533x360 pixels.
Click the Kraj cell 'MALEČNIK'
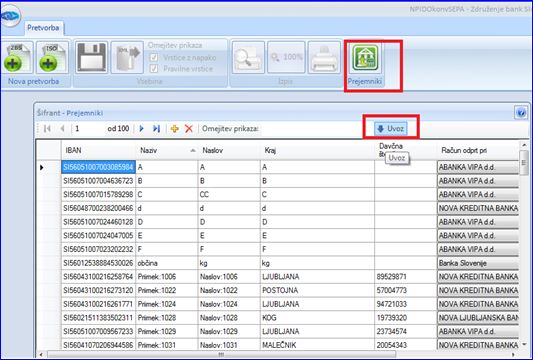tap(317, 345)
